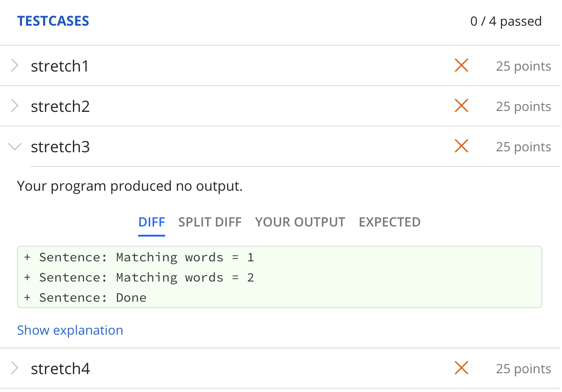Click the downward chevron beside stretch3

(14, 146)
